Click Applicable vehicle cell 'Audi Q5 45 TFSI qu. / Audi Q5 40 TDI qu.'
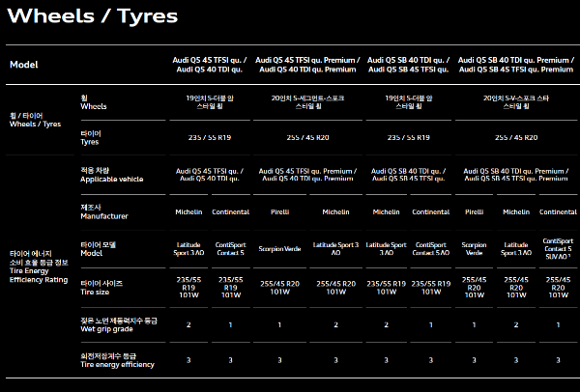The width and height of the screenshot is (580, 392). [x=210, y=175]
